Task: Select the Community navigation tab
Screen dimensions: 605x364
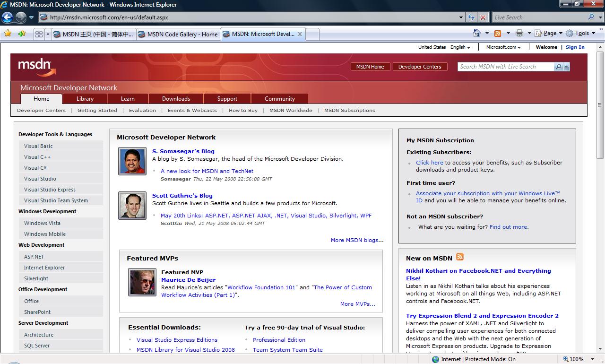Action: [x=280, y=99]
